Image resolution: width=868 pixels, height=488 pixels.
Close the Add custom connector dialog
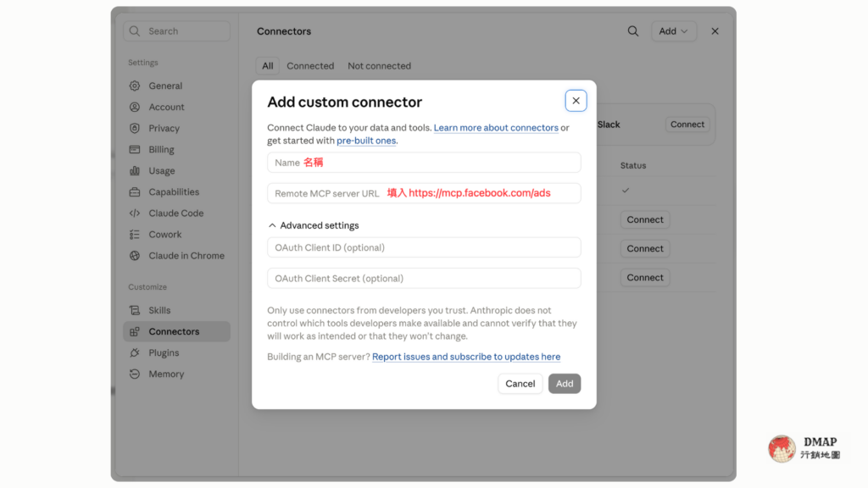[576, 101]
